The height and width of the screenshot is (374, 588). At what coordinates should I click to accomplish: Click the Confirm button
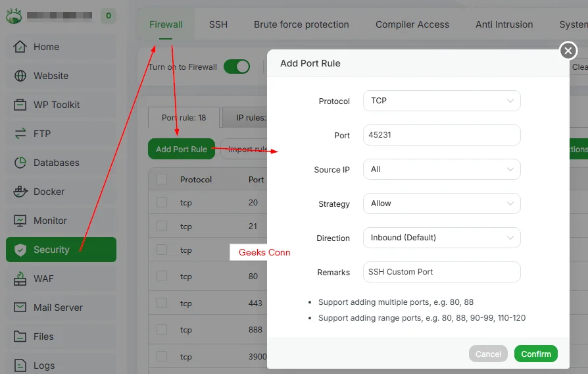pos(536,354)
